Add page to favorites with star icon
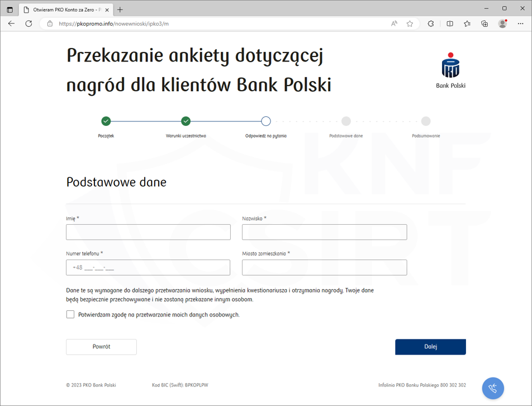 tap(410, 23)
